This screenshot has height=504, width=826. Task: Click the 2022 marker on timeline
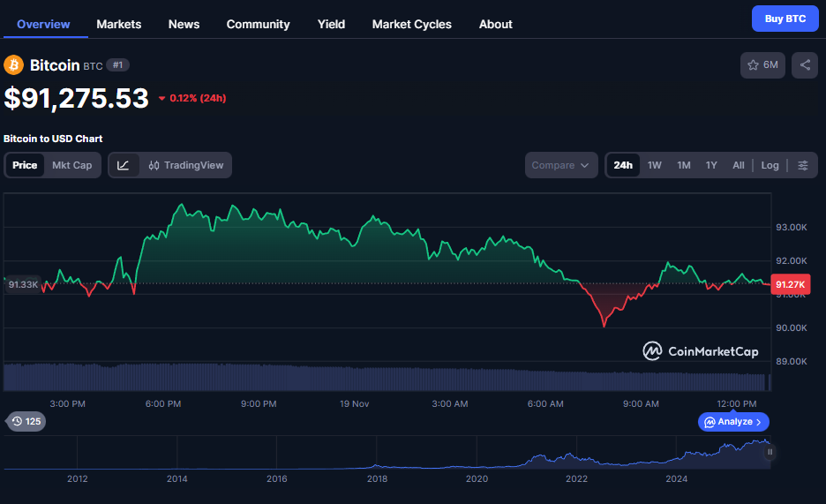tap(576, 478)
